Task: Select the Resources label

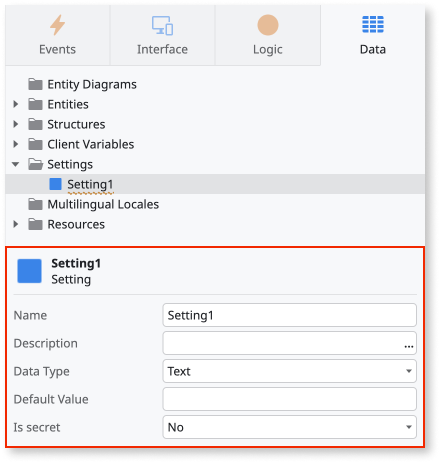Action: tap(76, 224)
